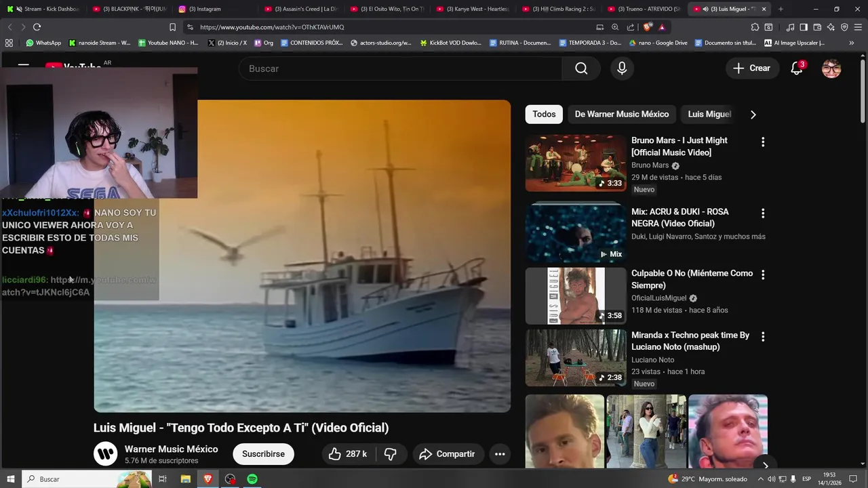Open the ACRU & DUKI Rosa Negra mix thumbnail
This screenshot has height=488, width=868.
(x=576, y=232)
